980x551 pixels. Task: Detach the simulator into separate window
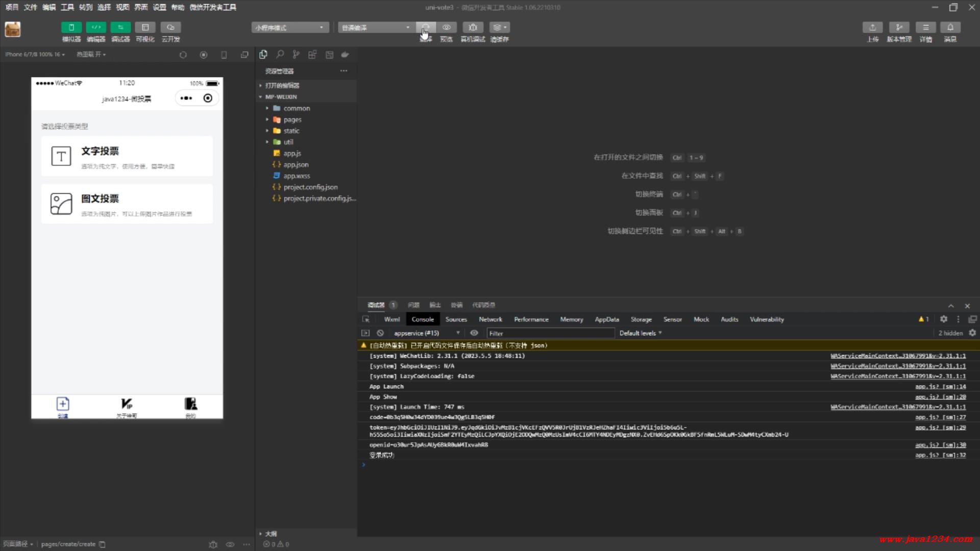pyautogui.click(x=244, y=55)
